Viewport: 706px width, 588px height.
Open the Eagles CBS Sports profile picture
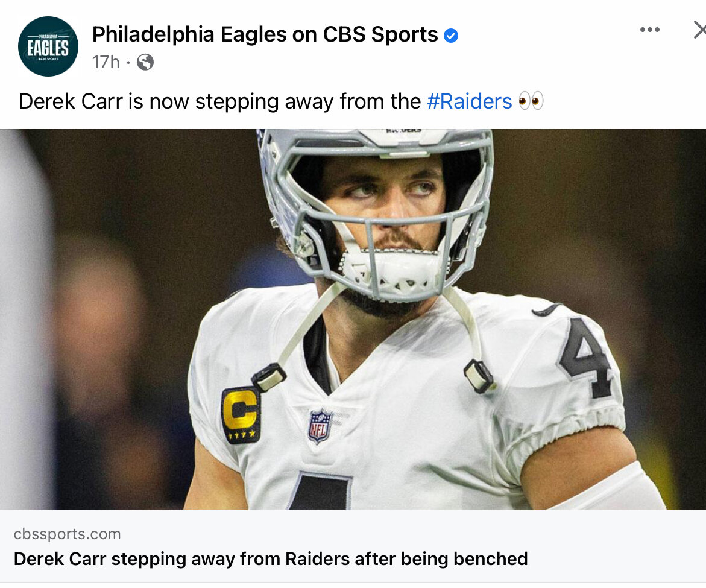tap(48, 46)
